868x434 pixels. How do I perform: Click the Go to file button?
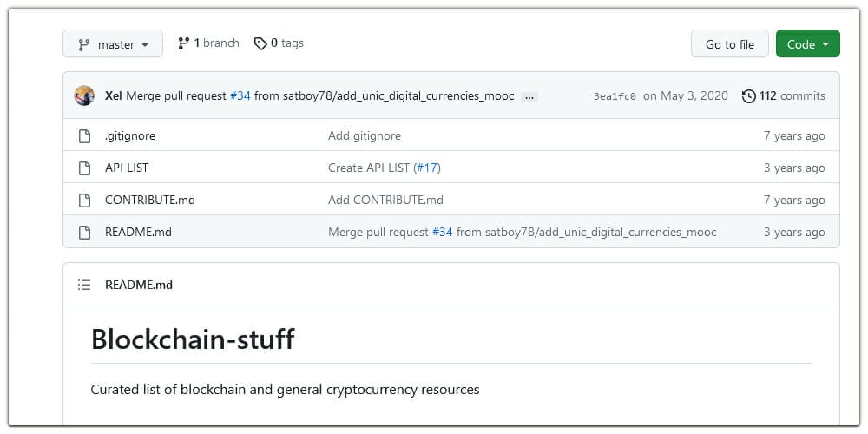coord(730,43)
